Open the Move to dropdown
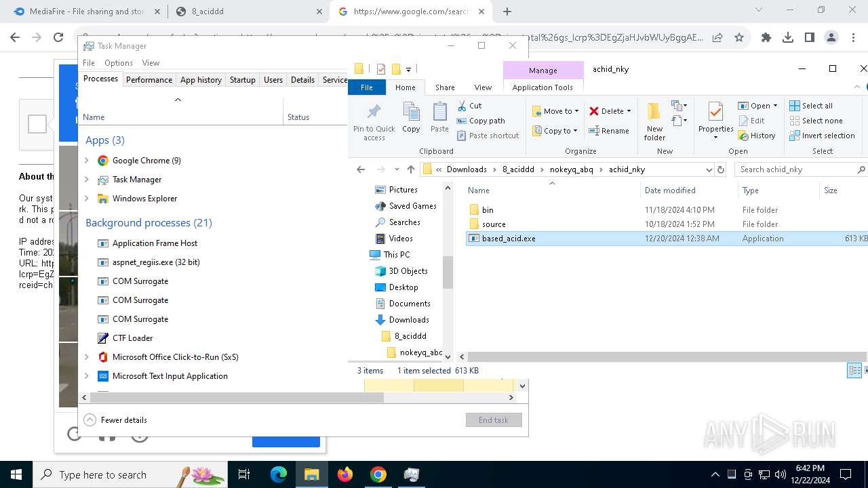The image size is (868, 488). pyautogui.click(x=555, y=111)
